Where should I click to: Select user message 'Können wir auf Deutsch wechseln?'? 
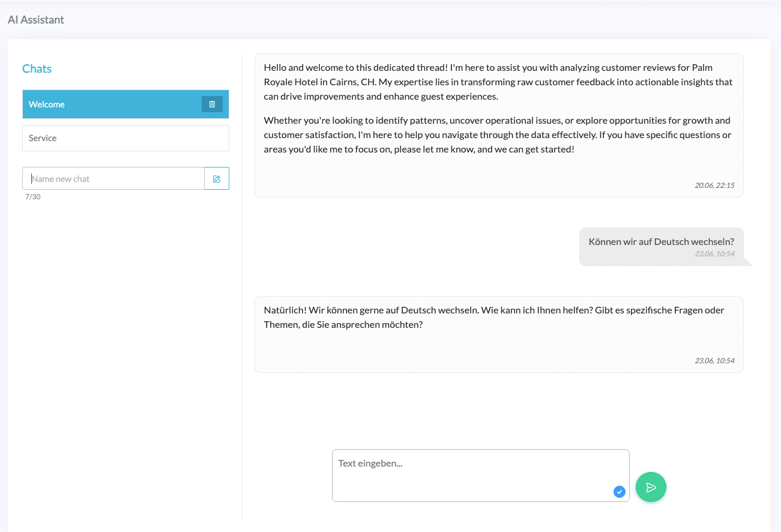(661, 241)
